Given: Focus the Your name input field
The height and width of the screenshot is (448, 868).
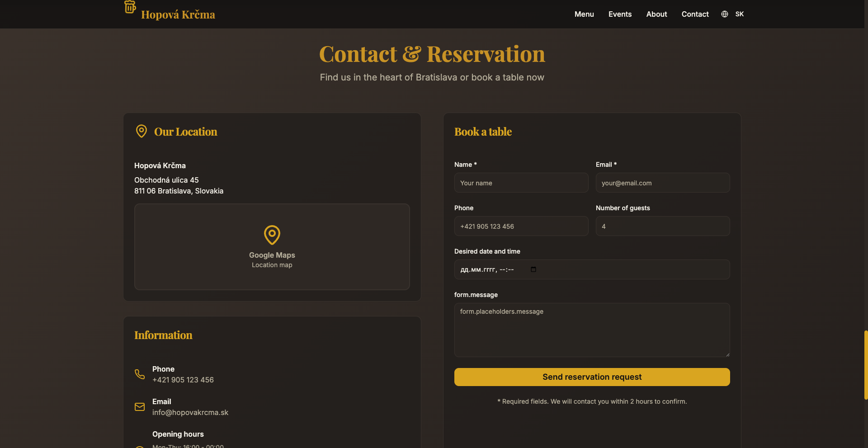Looking at the screenshot, I should coord(521,183).
